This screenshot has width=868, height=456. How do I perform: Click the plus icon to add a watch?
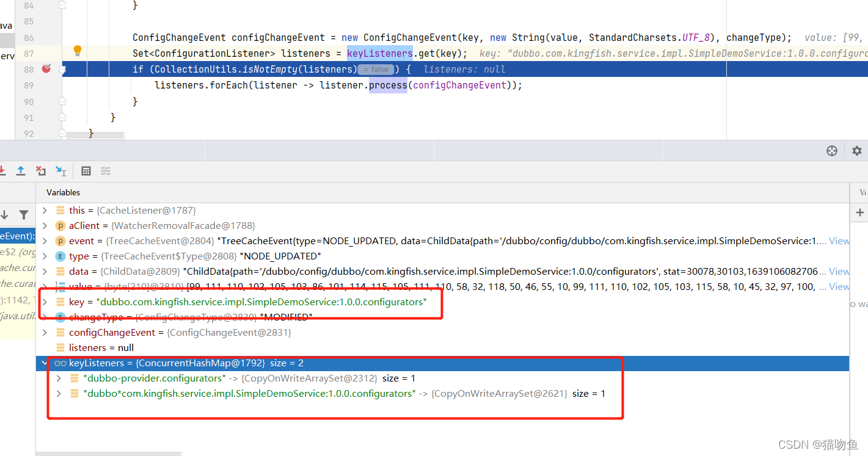coord(860,212)
